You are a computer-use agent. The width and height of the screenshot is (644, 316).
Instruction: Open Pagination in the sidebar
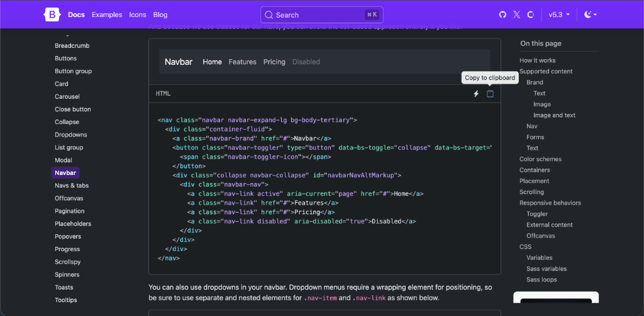pyautogui.click(x=69, y=211)
